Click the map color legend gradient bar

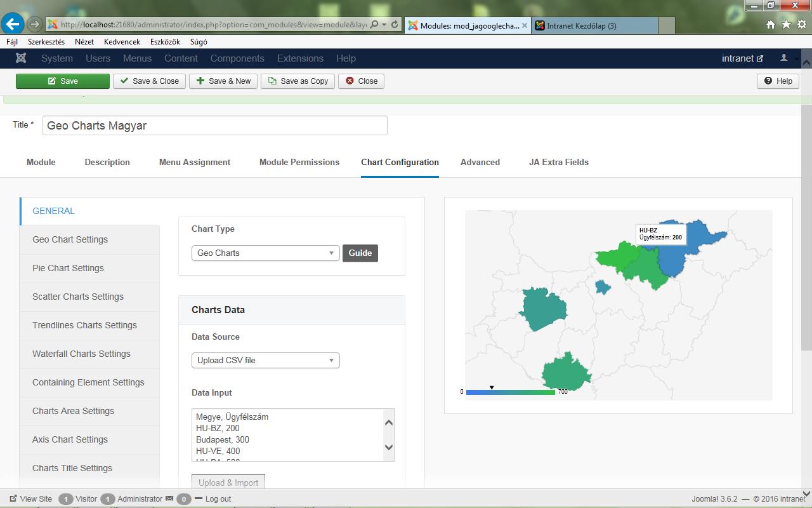tap(510, 392)
